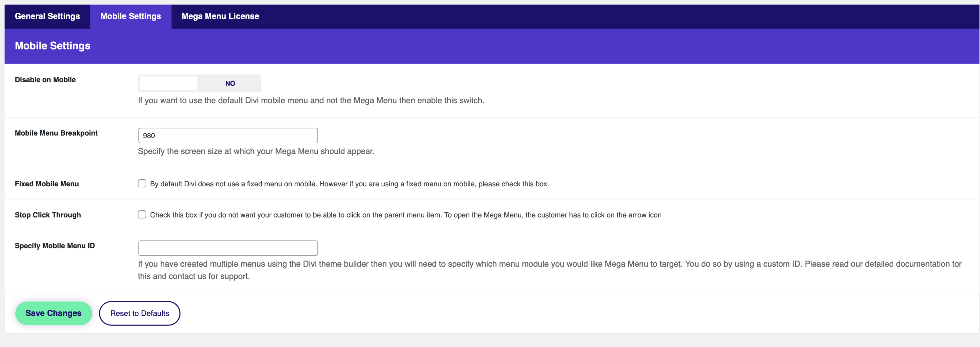Open the Mega Menu License tab
Screen dimensions: 980x347
click(x=220, y=16)
